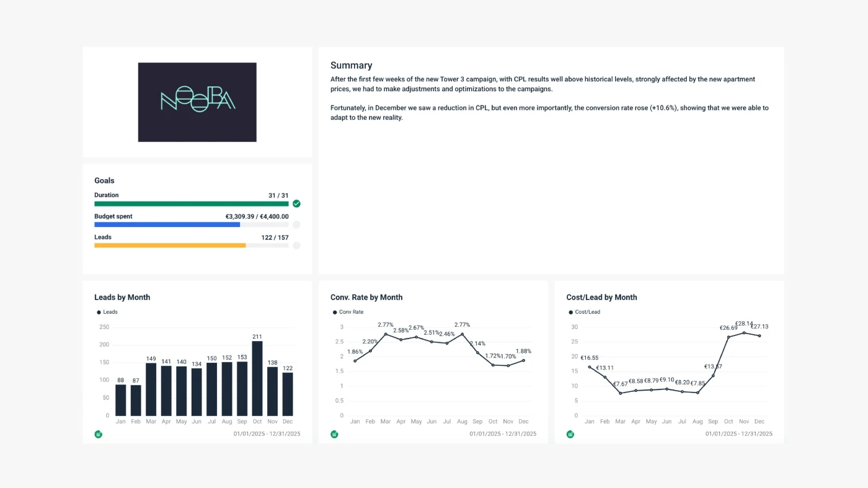
Task: Click Google Sheets icon under Leads by Month
Action: (98, 434)
